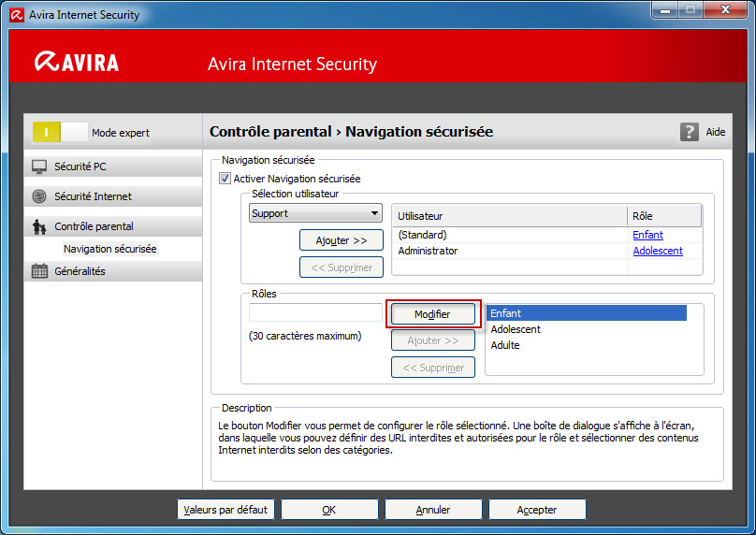Click the Enfant role link for Standard
Viewport: 756px width, 535px height.
pyautogui.click(x=647, y=235)
